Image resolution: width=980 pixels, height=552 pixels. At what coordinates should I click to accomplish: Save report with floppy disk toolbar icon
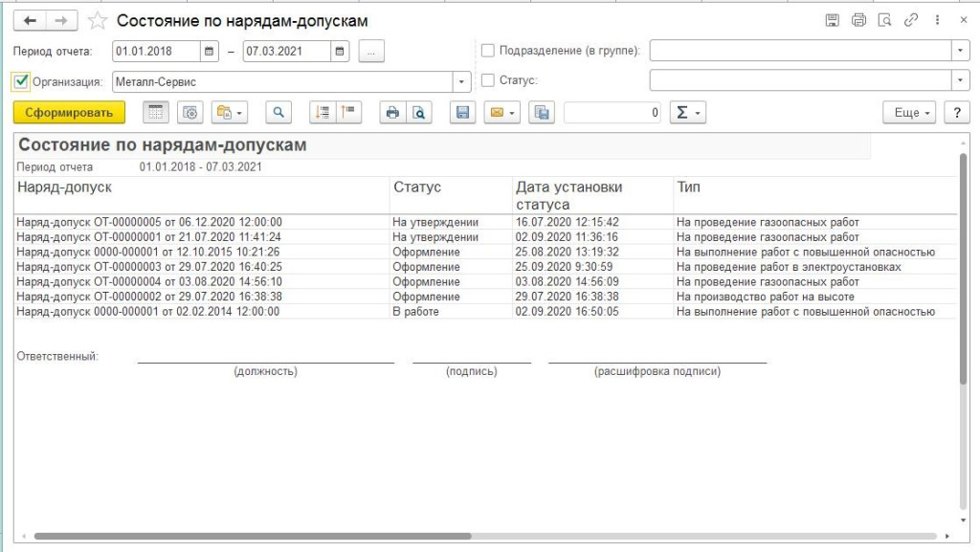(463, 113)
